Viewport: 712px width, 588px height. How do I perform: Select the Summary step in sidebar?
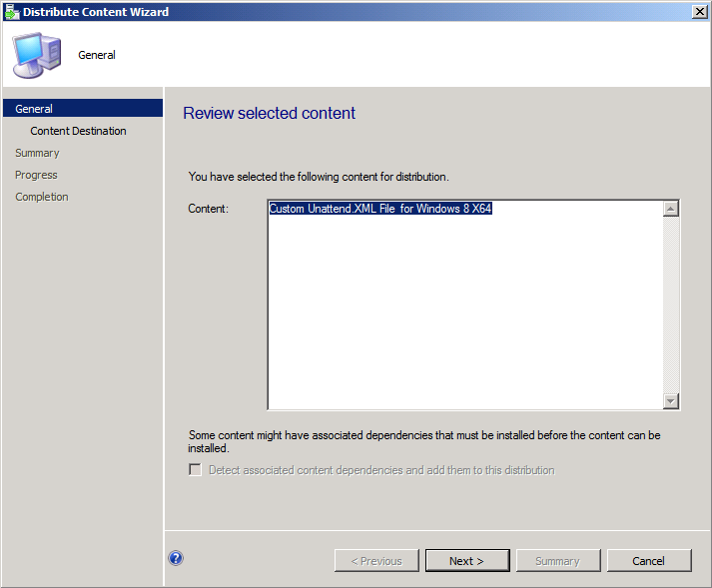point(37,153)
